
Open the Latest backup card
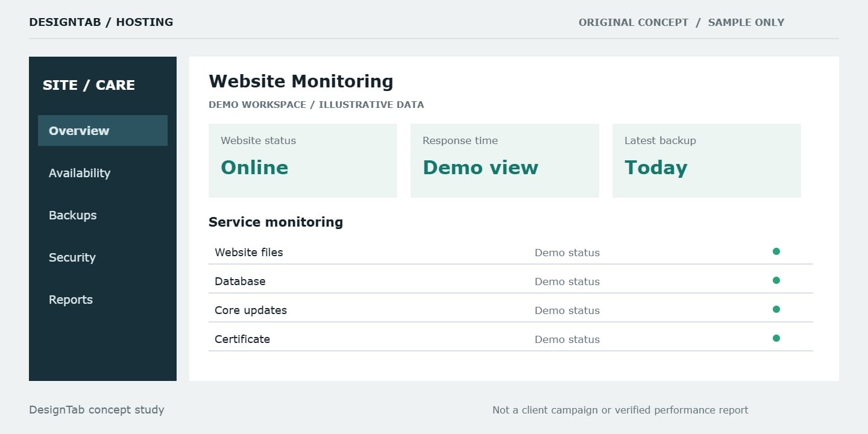point(706,161)
